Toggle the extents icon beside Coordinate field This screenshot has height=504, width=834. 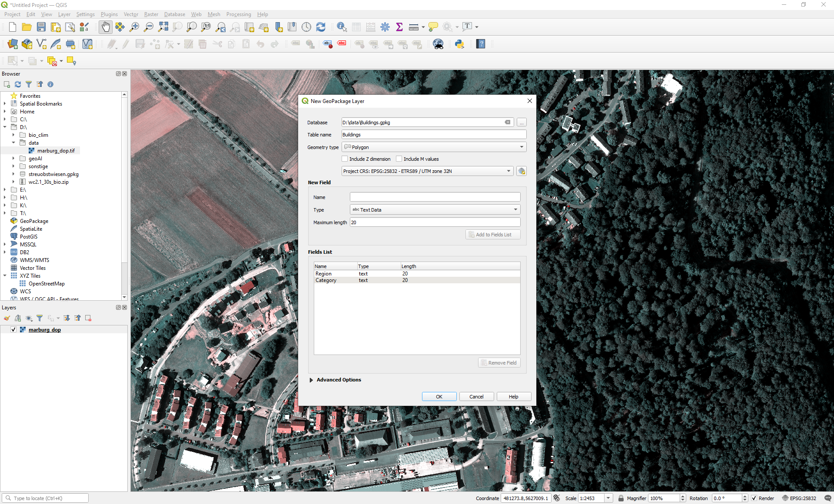pos(557,498)
